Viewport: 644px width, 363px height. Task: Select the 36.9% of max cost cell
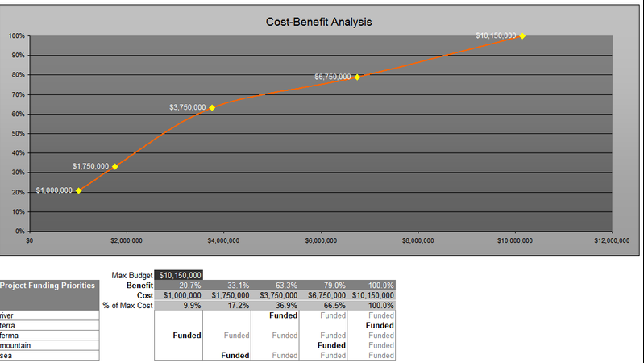(x=275, y=306)
